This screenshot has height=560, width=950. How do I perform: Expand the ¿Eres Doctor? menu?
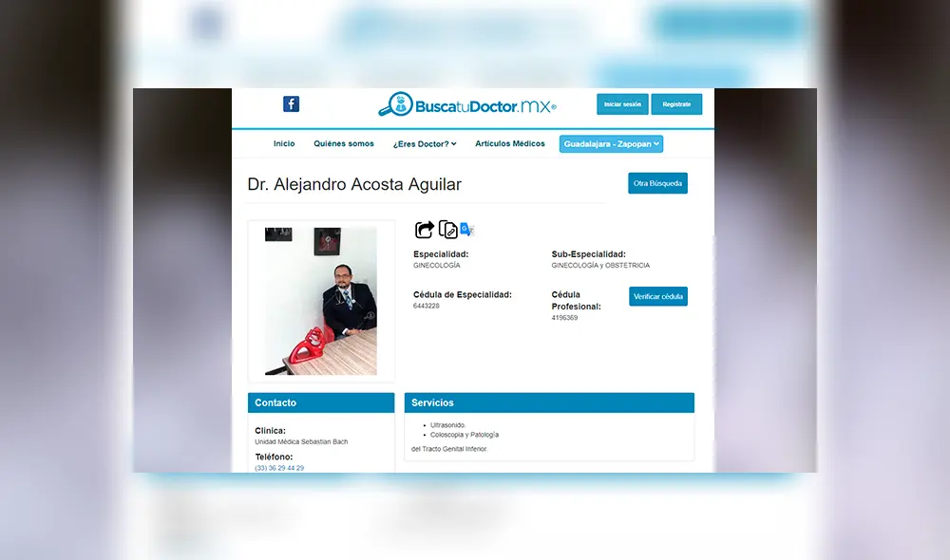424,143
